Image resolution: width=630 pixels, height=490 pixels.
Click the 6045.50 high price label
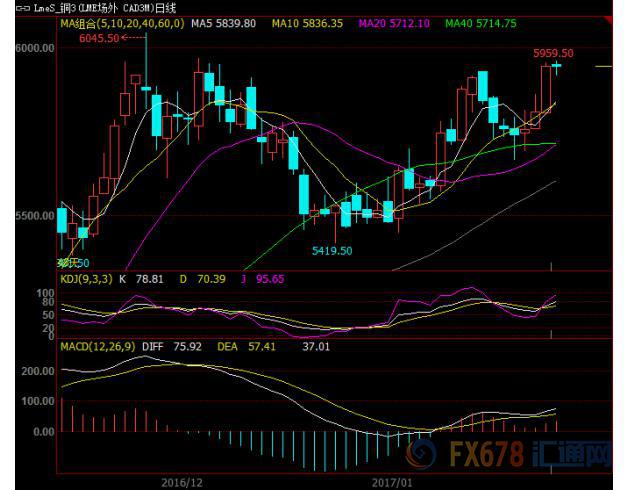pyautogui.click(x=99, y=38)
